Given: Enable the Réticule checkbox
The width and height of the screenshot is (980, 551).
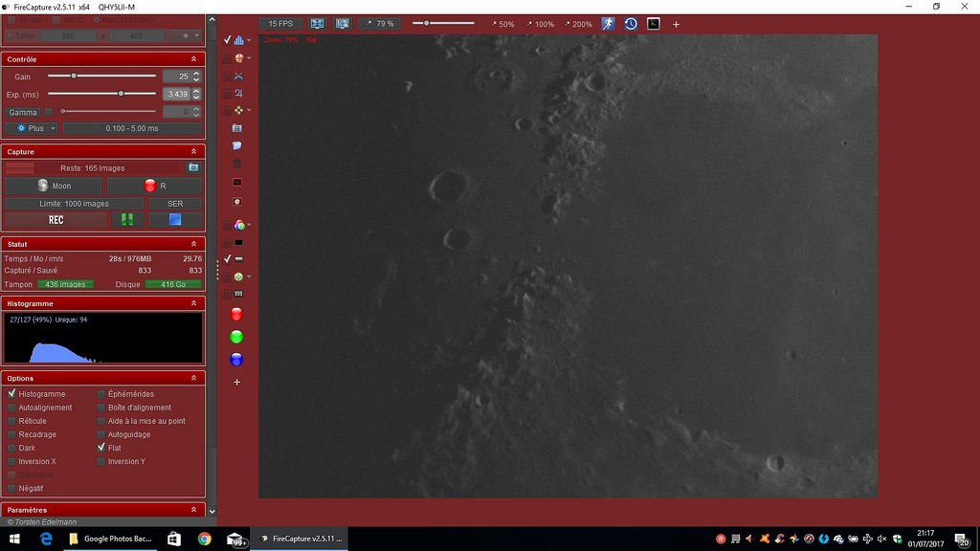Looking at the screenshot, I should coord(11,421).
